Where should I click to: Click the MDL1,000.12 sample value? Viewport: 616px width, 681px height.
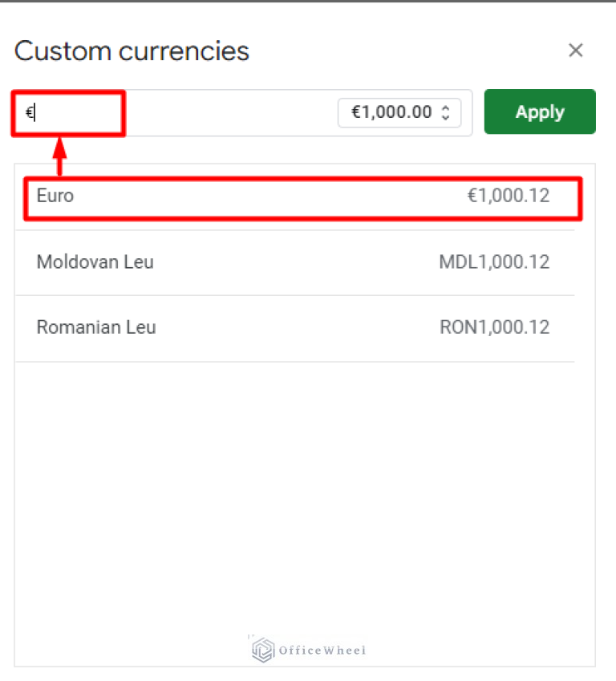(x=494, y=261)
